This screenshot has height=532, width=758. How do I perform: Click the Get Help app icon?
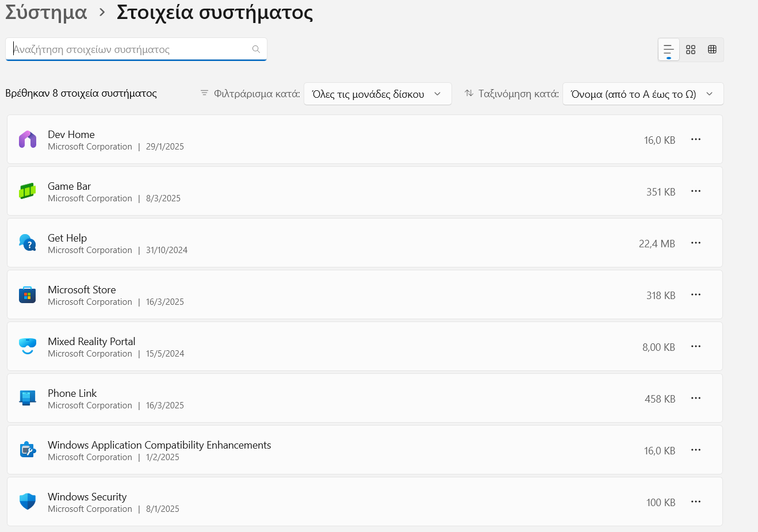28,243
